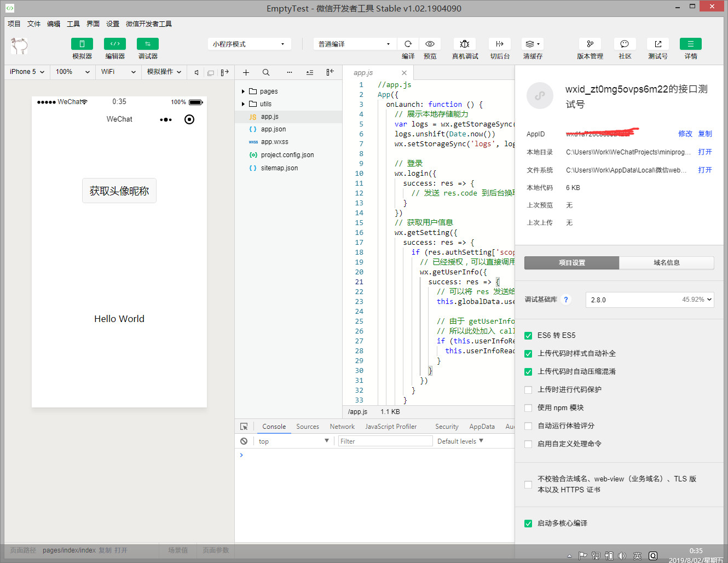Click the user avatar in the toolbar
The image size is (728, 563).
click(19, 45)
